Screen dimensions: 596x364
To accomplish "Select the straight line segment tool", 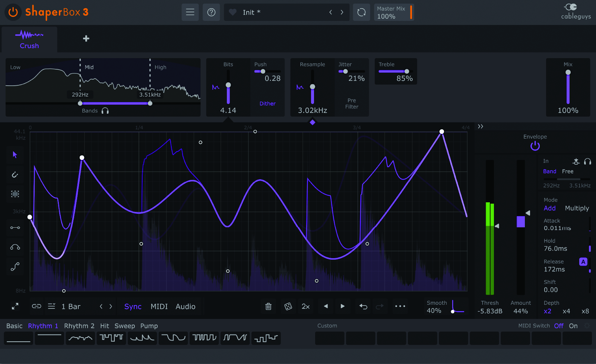I will tap(15, 228).
